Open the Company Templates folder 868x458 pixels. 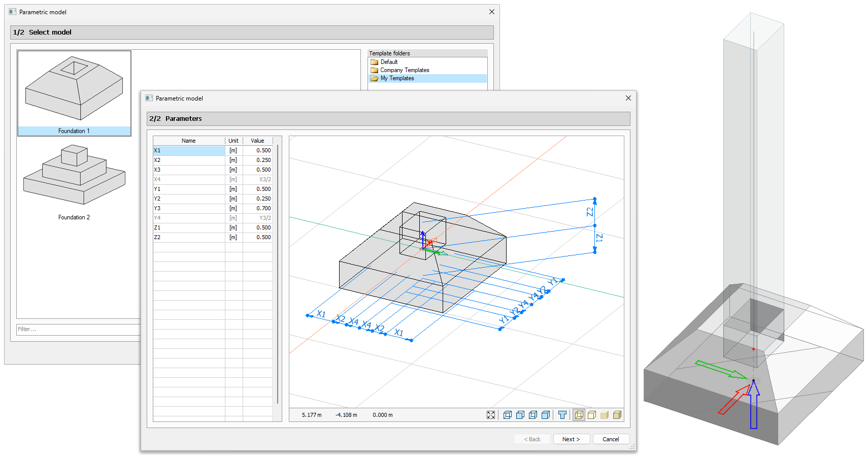[x=404, y=70]
